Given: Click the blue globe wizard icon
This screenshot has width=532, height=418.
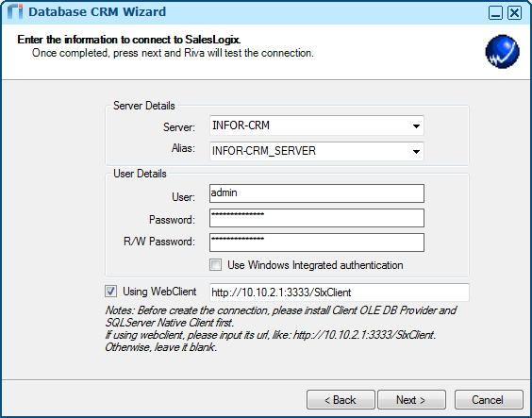Looking at the screenshot, I should [x=502, y=51].
